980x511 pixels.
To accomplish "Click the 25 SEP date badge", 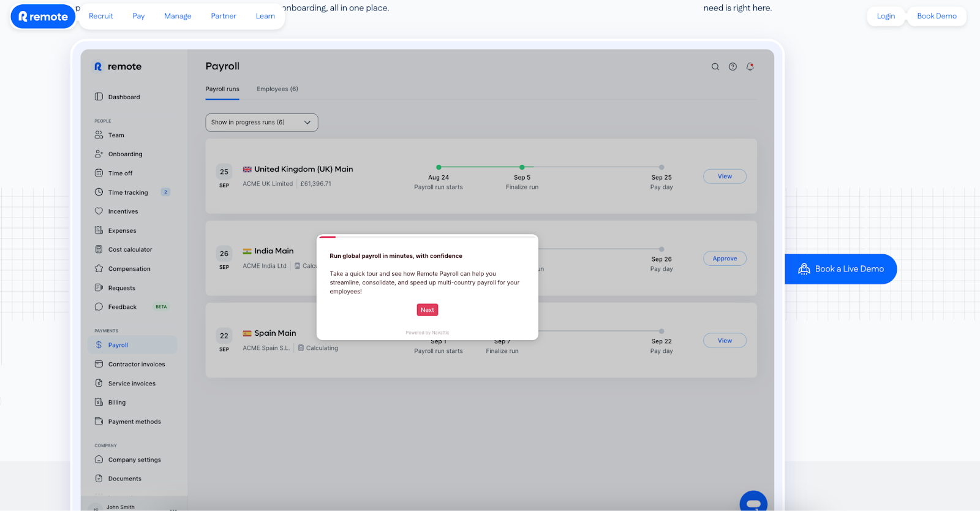I will 224,176.
